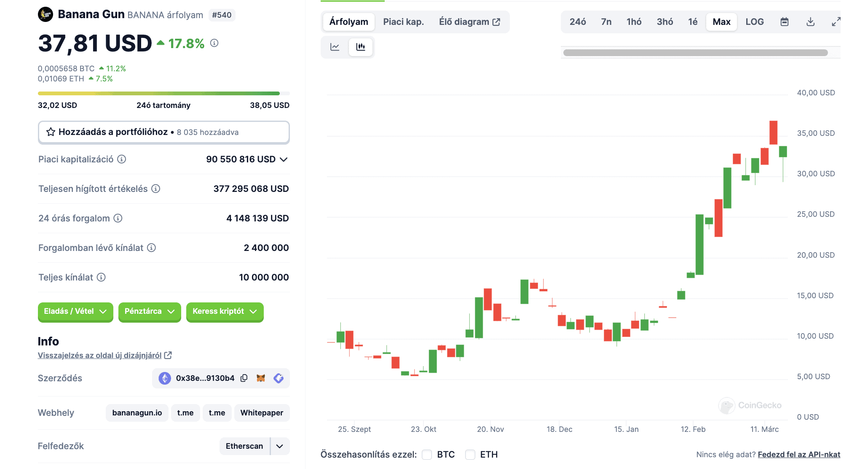
Task: Expand market cap details chevron
Action: click(x=284, y=159)
